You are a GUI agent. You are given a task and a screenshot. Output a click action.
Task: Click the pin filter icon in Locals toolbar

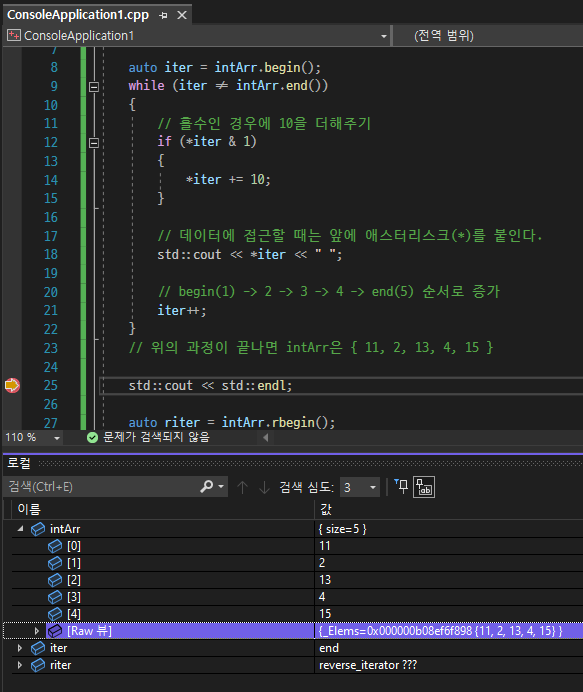pyautogui.click(x=401, y=486)
